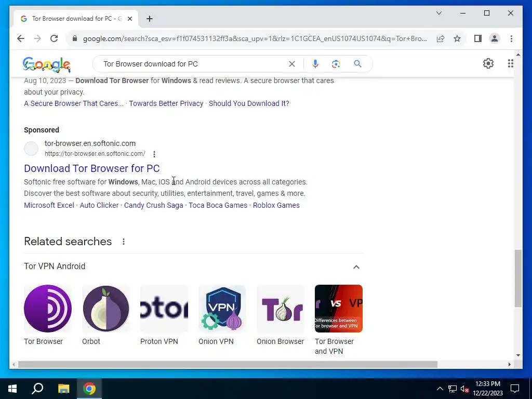Click the forward navigation arrow
Image resolution: width=532 pixels, height=399 pixels.
click(x=37, y=38)
